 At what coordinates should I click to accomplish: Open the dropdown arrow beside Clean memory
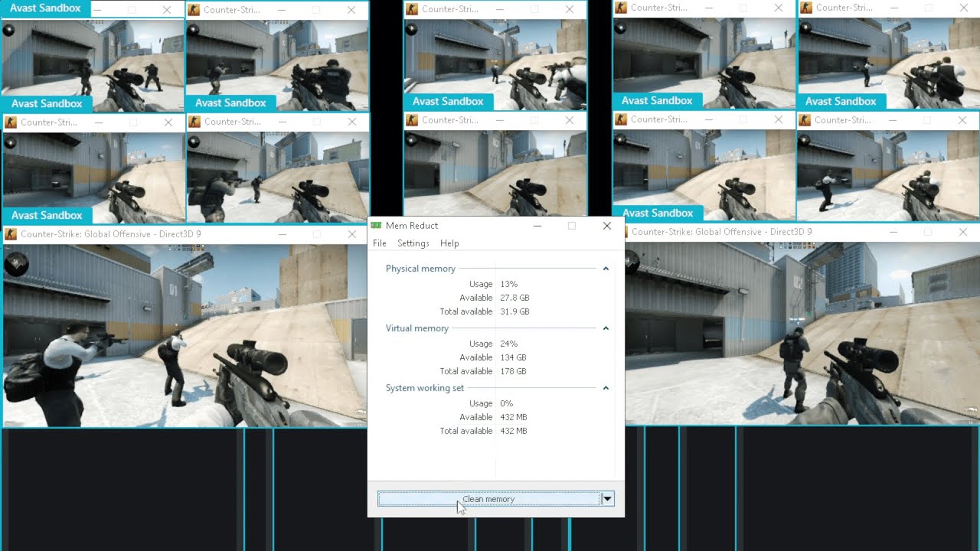607,499
